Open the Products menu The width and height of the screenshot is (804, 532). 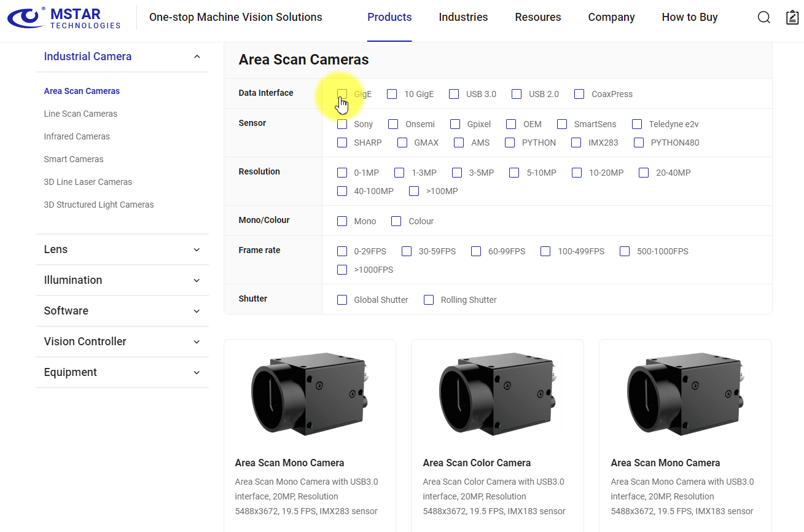click(389, 17)
